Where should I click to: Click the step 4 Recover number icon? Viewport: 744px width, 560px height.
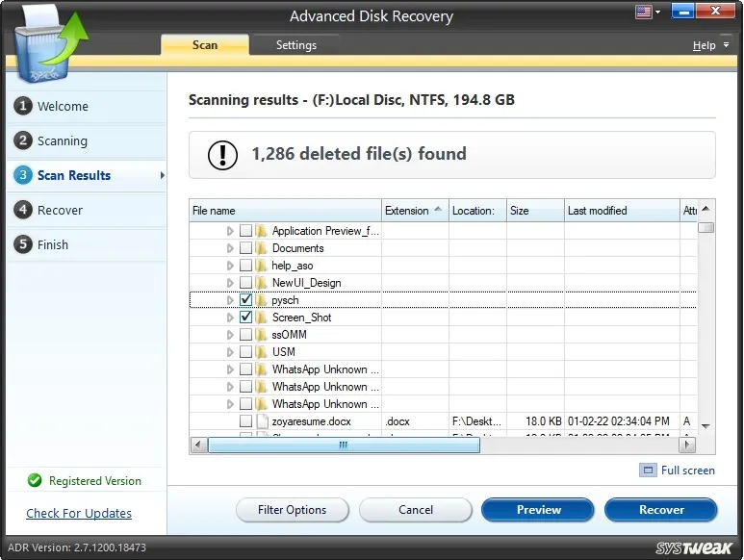click(x=22, y=210)
